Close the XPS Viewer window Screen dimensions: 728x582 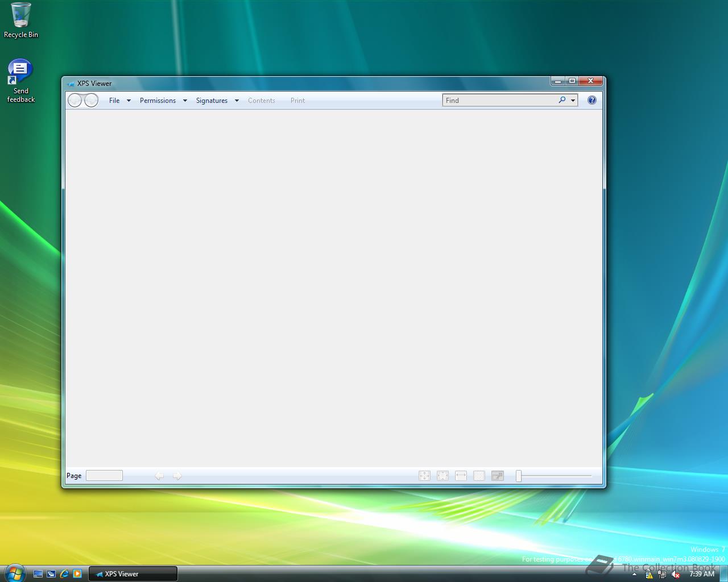[591, 81]
